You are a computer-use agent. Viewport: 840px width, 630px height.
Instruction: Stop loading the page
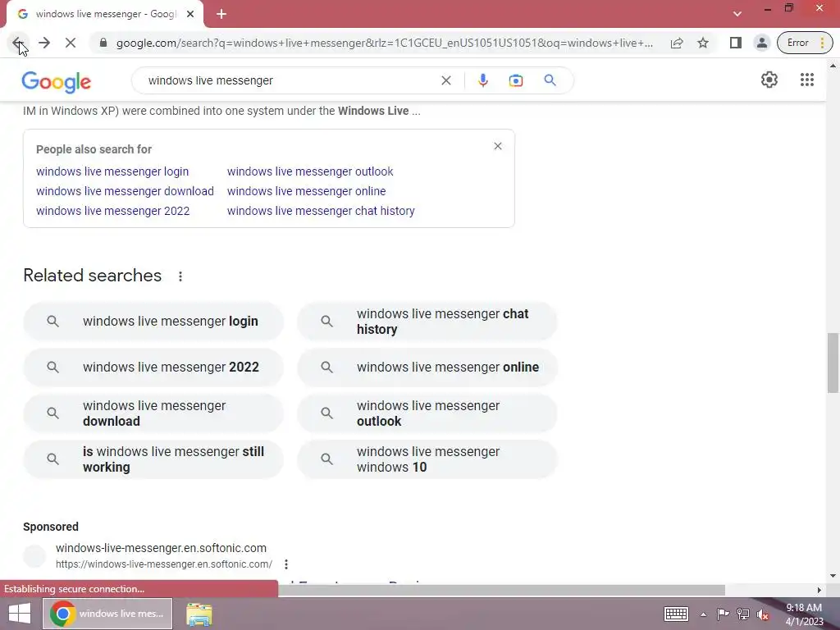[x=71, y=43]
